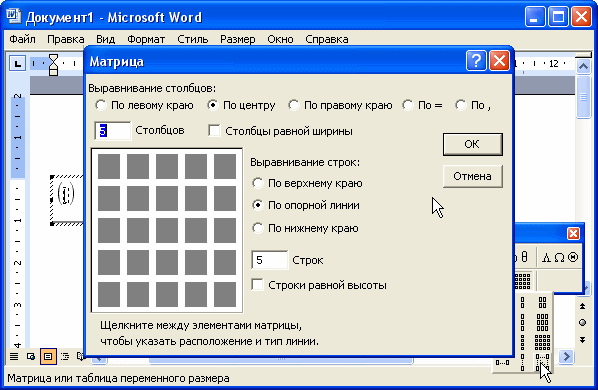Select the variable-size column vector template

[522, 363]
